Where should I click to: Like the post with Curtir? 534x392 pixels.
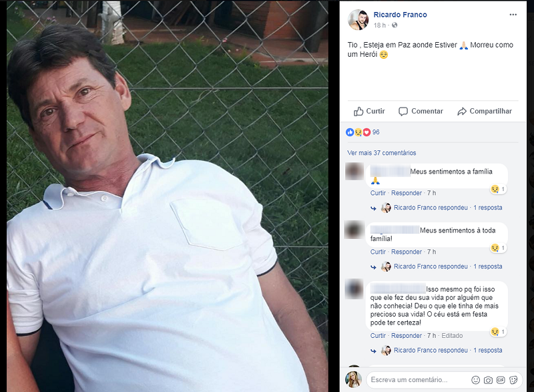369,112
